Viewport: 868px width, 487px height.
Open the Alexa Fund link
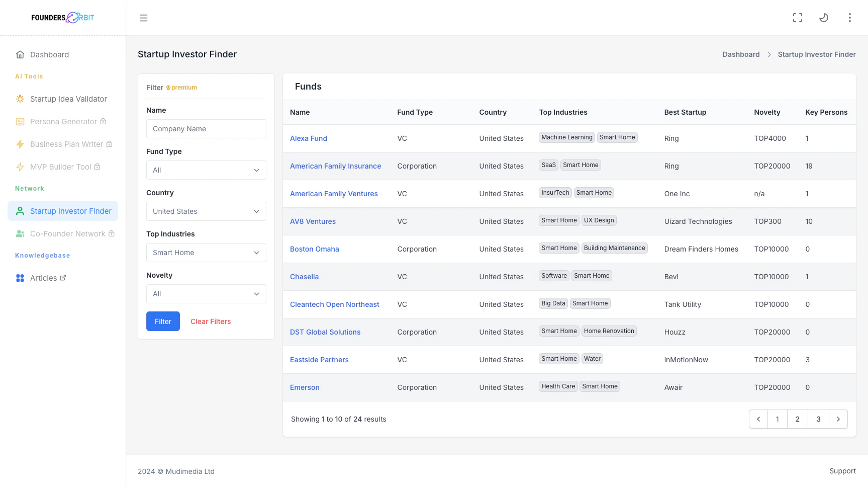pyautogui.click(x=308, y=138)
